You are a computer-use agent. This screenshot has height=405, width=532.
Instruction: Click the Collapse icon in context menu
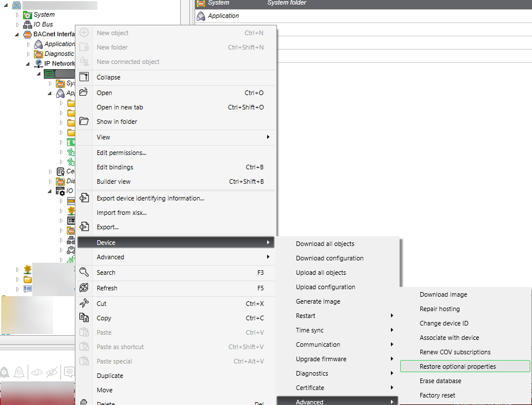84,77
